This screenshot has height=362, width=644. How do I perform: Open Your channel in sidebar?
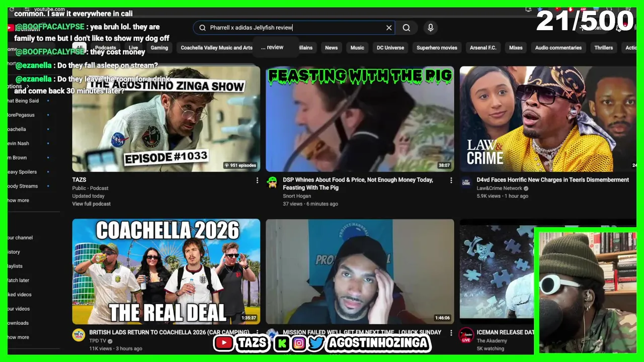pos(20,237)
